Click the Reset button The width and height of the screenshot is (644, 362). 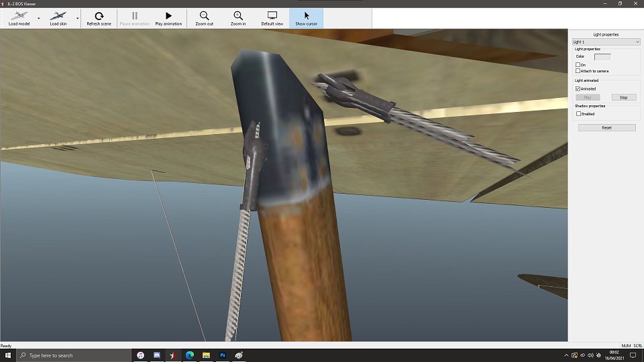(606, 127)
